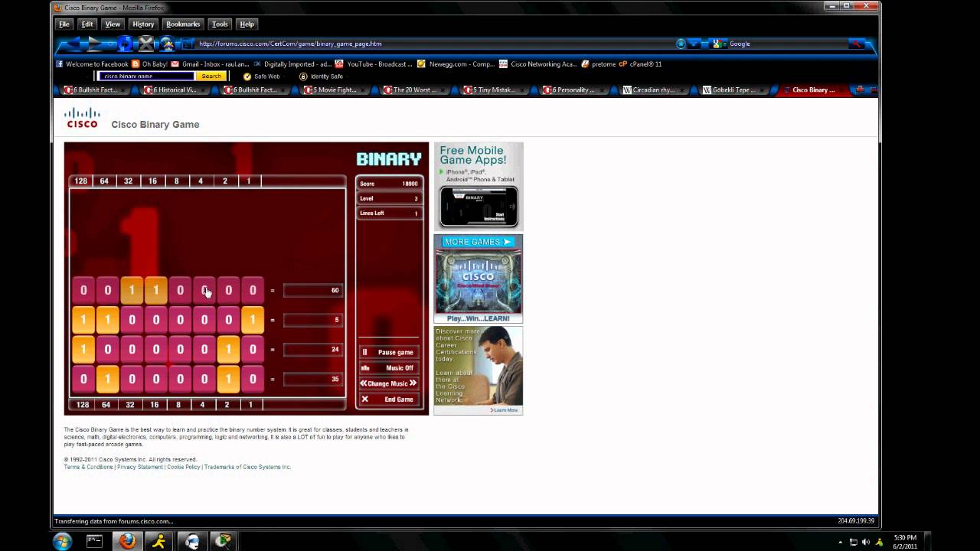
Task: Toggle the 16 bit in the row equal to 60
Action: click(x=156, y=290)
